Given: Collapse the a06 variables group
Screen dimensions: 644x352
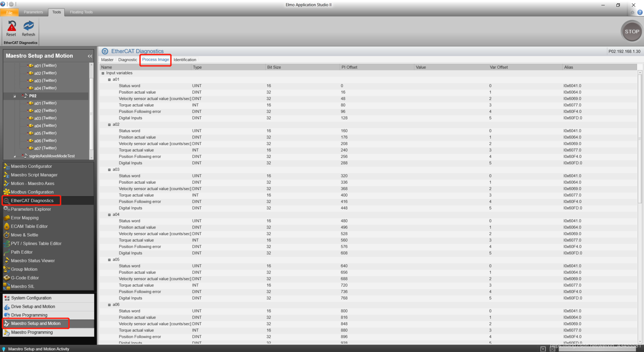Looking at the screenshot, I should 109,305.
